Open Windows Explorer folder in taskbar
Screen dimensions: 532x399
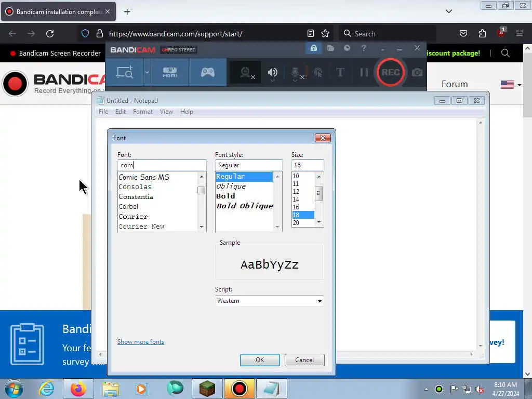(111, 389)
